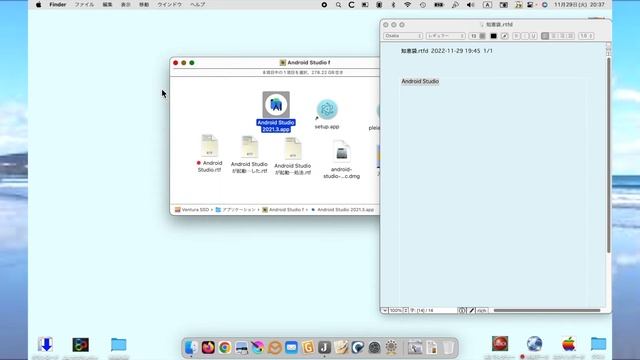Select right text alignment in the rtfd toolbar
The image size is (640, 360).
coord(562,36)
